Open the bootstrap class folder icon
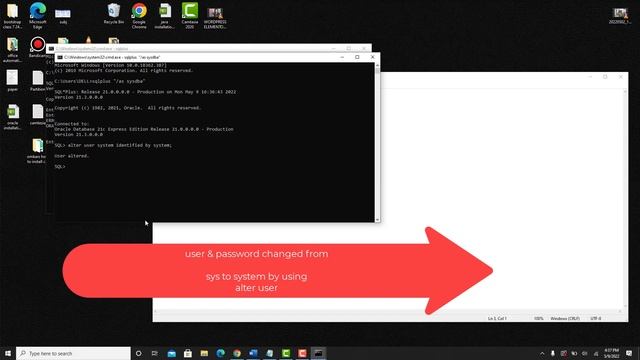The image size is (640, 360). click(x=12, y=16)
